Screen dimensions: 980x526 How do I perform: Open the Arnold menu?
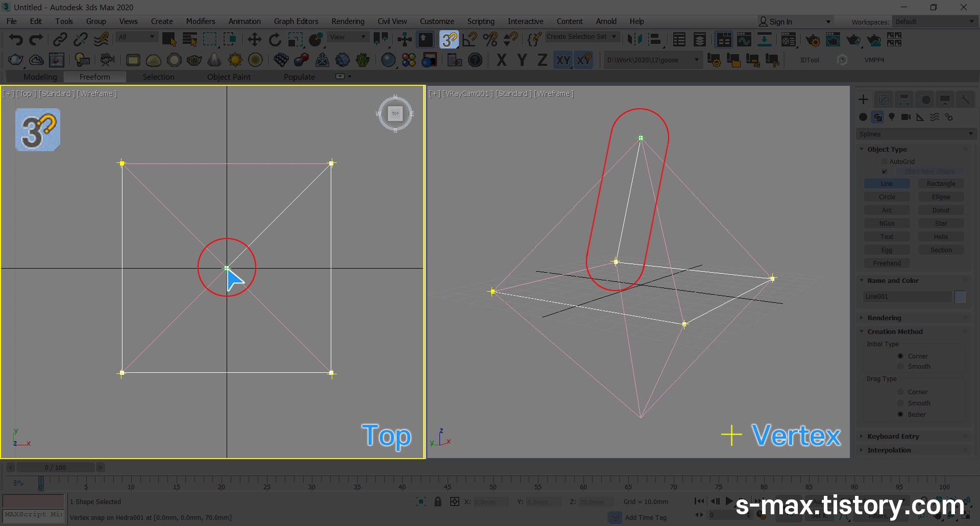(x=606, y=21)
